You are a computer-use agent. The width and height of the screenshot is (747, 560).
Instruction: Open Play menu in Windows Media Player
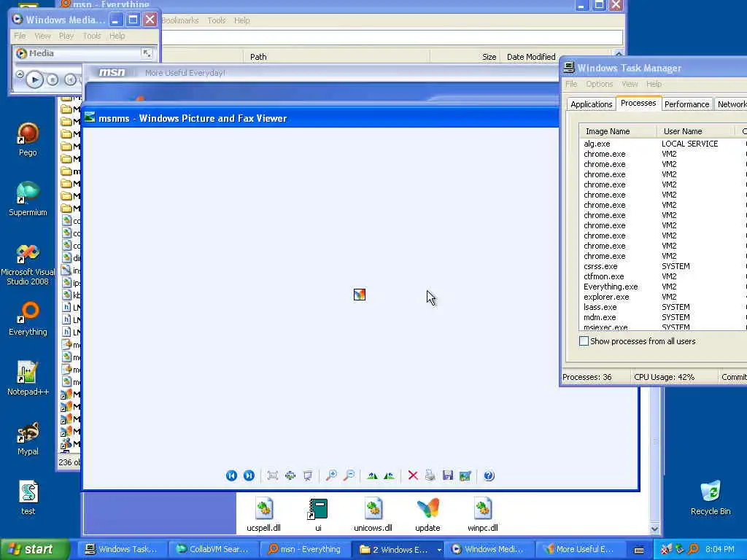tap(66, 36)
